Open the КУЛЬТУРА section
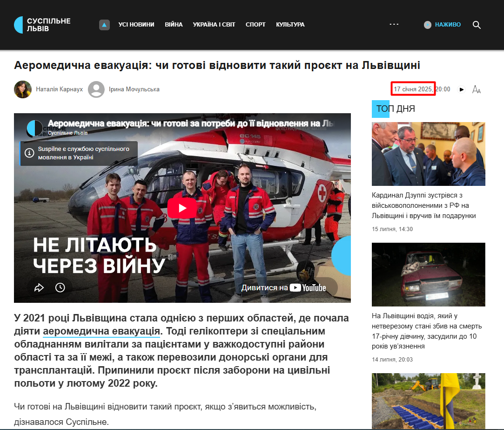 click(290, 25)
